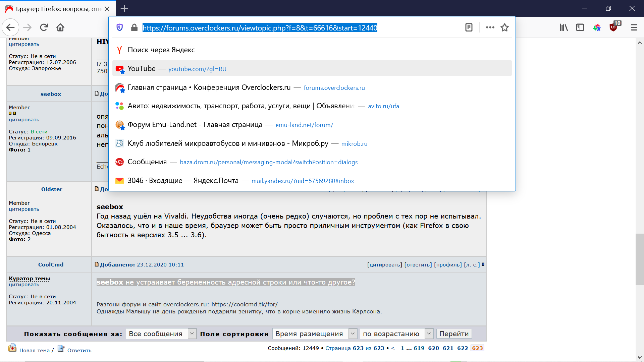Viewport: 644px width, 362px height.
Task: Click the 'Ответить' reply link
Action: point(79,350)
